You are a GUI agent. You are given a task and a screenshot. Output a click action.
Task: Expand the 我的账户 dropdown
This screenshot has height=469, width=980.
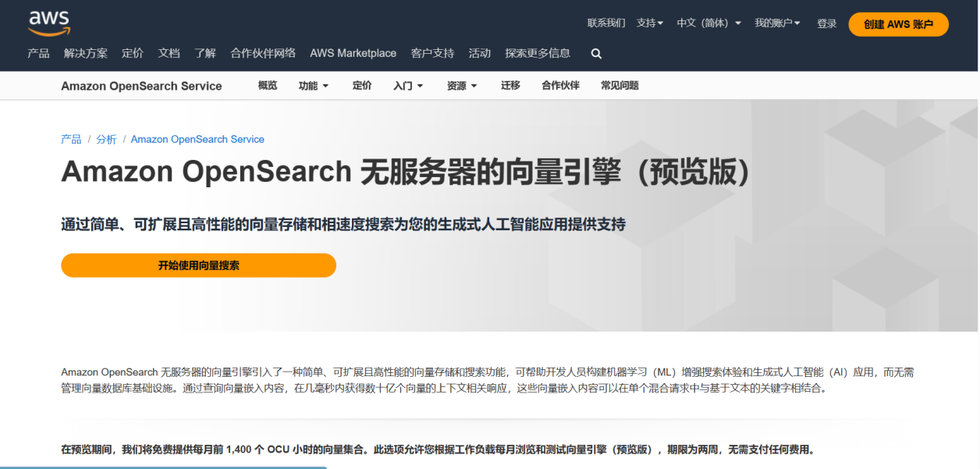point(777,23)
